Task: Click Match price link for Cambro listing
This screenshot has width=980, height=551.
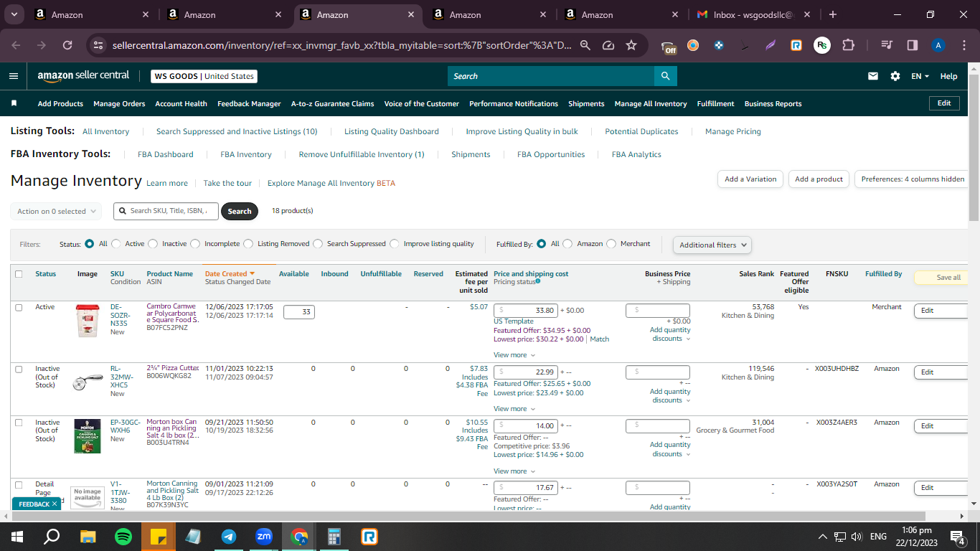Action: 599,339
